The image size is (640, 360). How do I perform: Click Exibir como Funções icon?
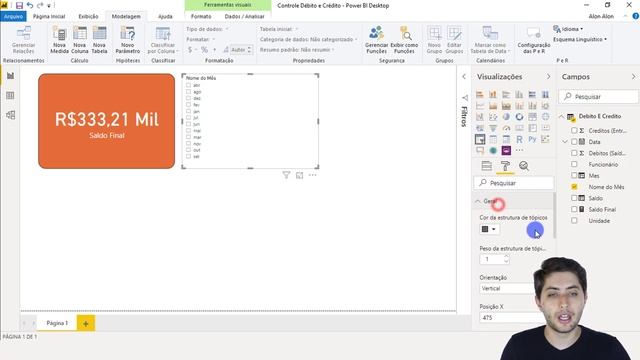[x=404, y=40]
